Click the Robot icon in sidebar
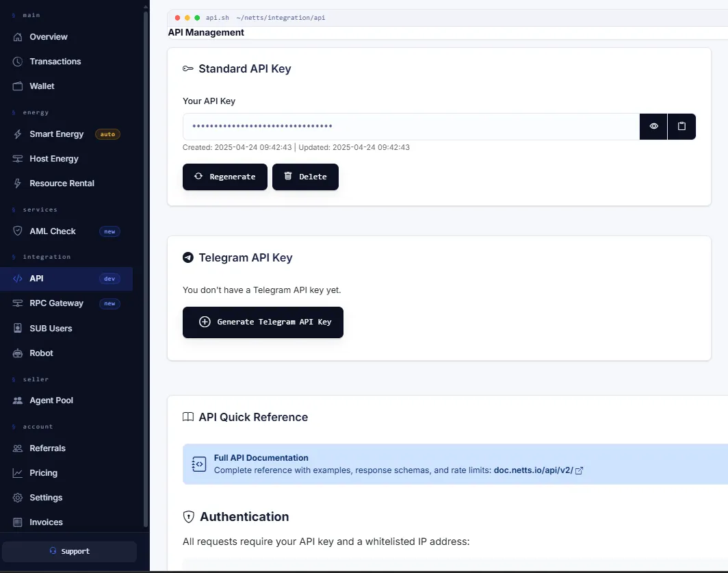The width and height of the screenshot is (728, 573). pos(18,353)
